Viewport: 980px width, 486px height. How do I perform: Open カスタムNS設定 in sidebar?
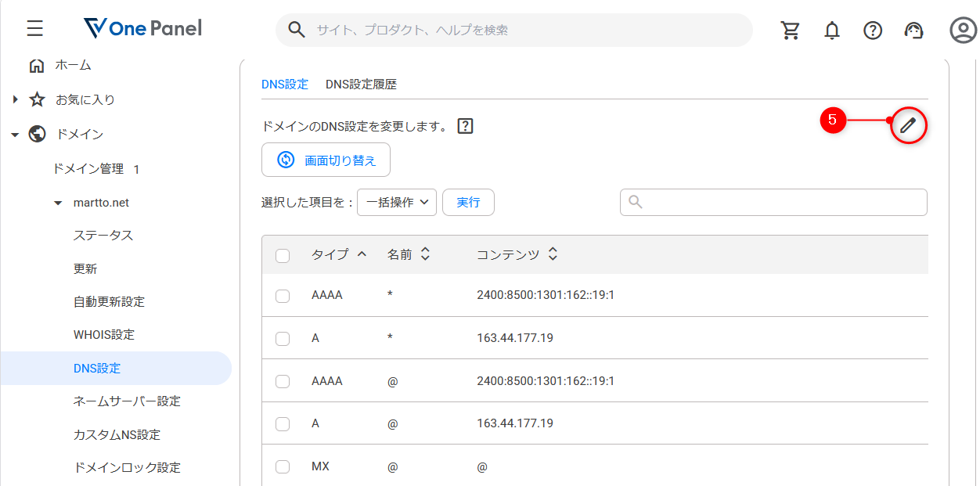tap(117, 434)
